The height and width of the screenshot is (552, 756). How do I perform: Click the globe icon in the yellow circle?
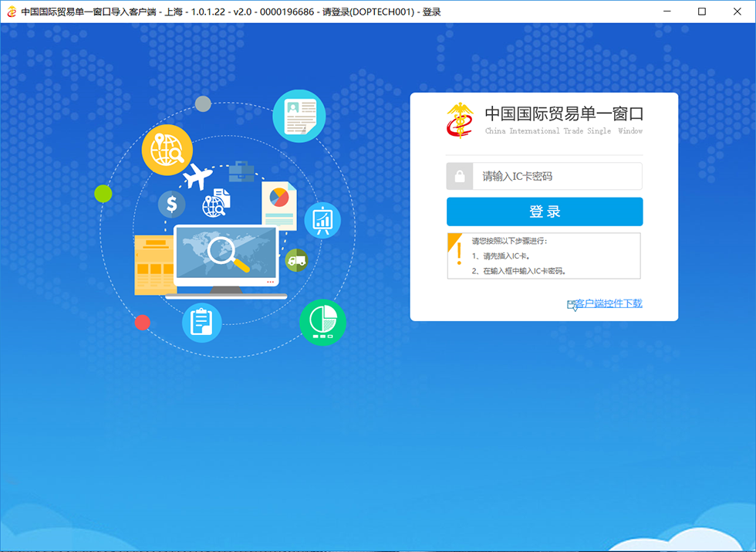click(167, 149)
